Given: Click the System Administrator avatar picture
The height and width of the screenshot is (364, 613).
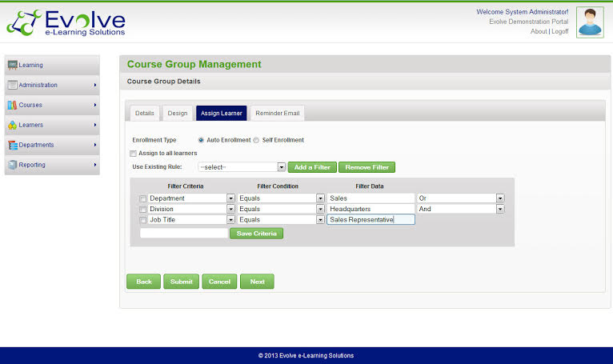Looking at the screenshot, I should (x=590, y=22).
